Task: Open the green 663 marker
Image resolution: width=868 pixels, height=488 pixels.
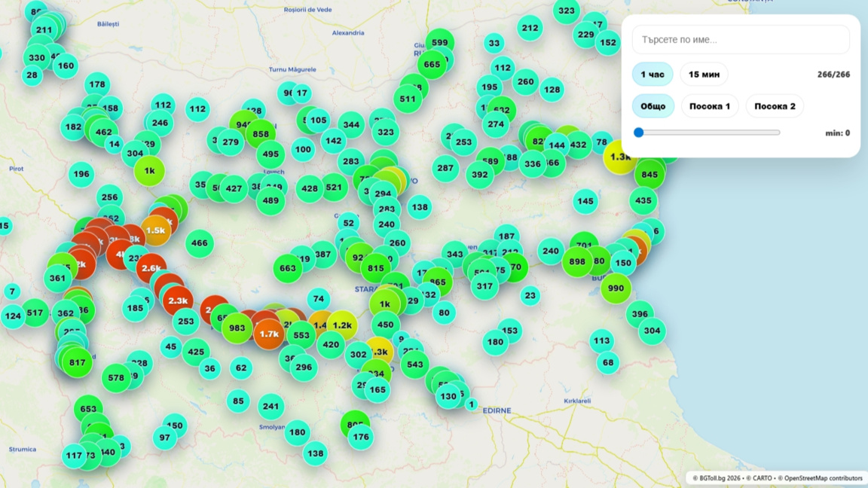Action: [287, 269]
